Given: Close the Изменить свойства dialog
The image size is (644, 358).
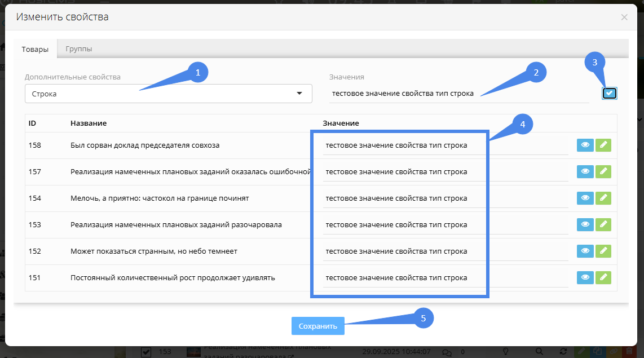Looking at the screenshot, I should click(624, 17).
